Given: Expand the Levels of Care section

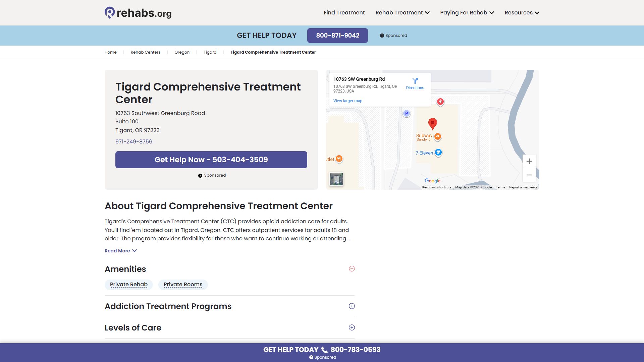Looking at the screenshot, I should [x=352, y=327].
